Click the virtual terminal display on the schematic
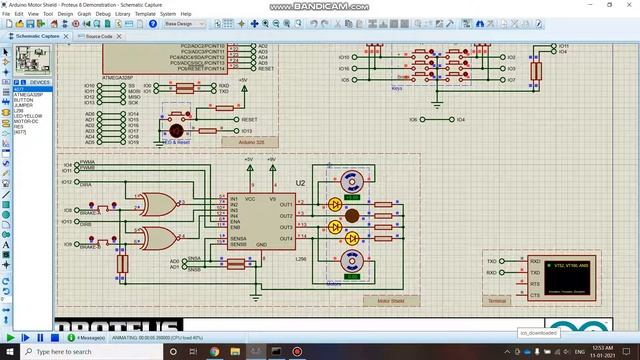This screenshot has height=360, width=640. 567,278
